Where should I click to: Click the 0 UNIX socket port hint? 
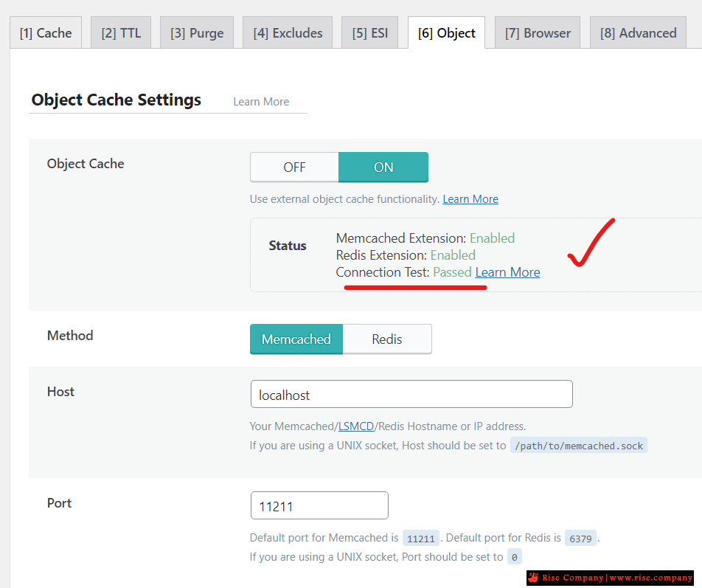515,558
